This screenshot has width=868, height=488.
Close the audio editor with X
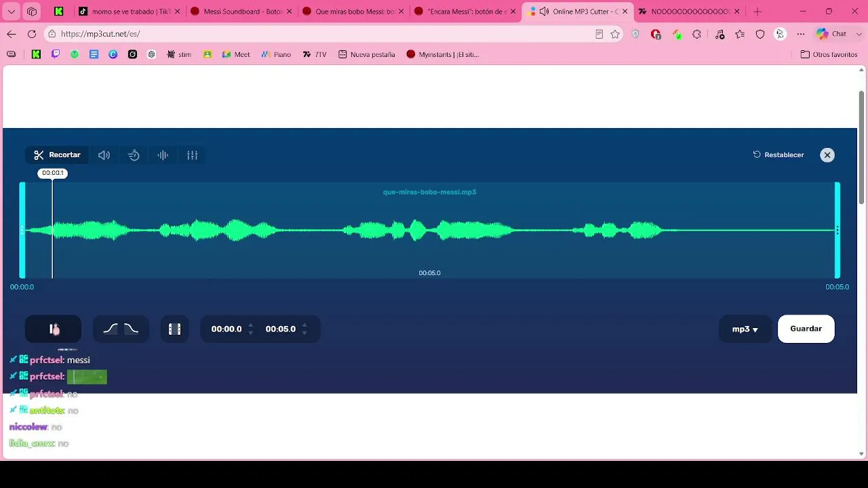pos(827,155)
